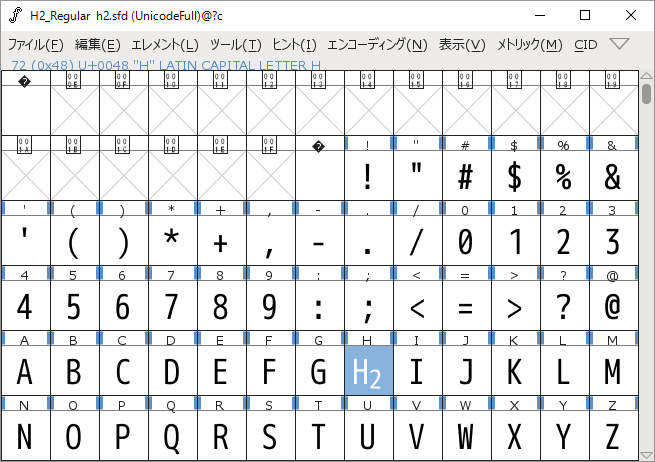This screenshot has width=655, height=462.
Task: Select the letter E glyph cell
Action: (222, 371)
